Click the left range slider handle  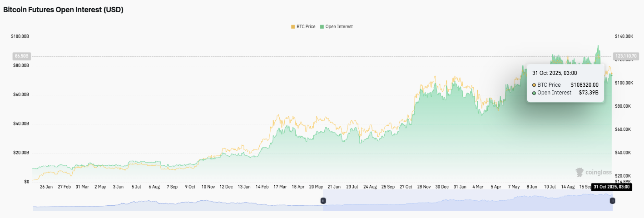click(x=323, y=200)
